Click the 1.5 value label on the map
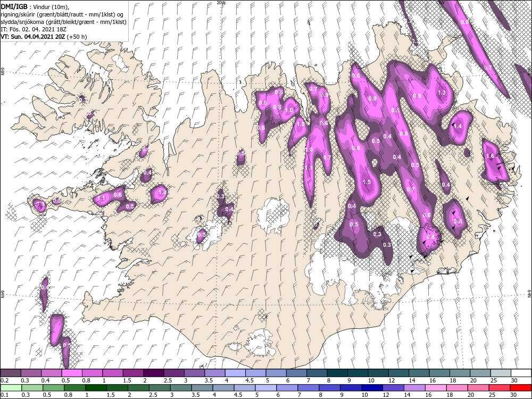 [x=367, y=182]
